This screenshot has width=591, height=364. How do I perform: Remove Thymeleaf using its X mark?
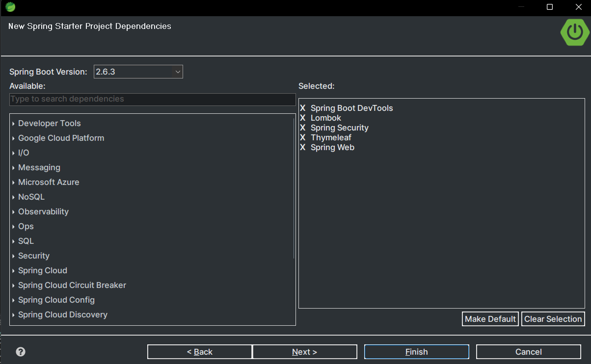[302, 137]
